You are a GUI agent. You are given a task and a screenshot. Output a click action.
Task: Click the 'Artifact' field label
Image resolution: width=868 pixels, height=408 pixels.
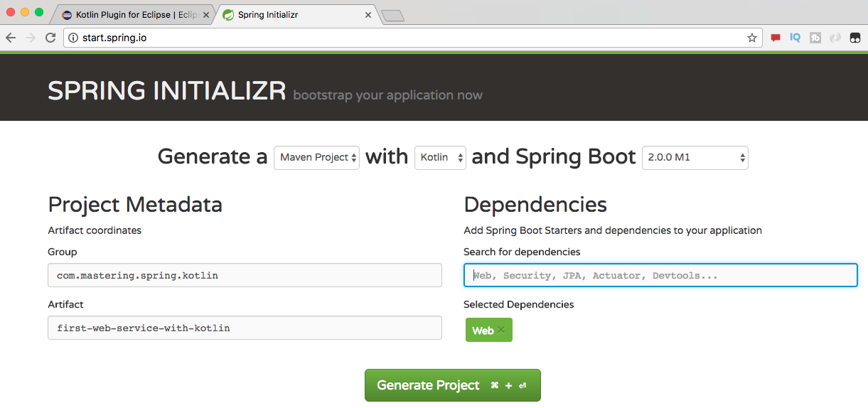(65, 304)
